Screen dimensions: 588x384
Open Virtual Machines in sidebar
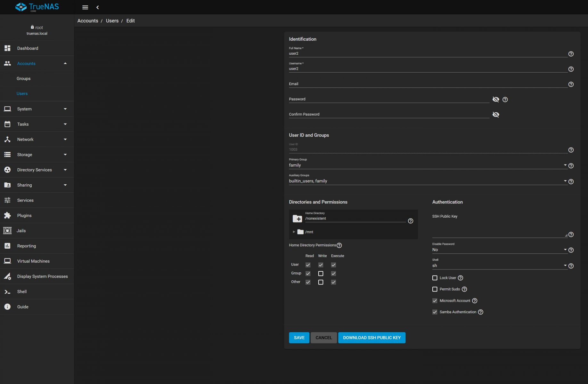pyautogui.click(x=37, y=261)
